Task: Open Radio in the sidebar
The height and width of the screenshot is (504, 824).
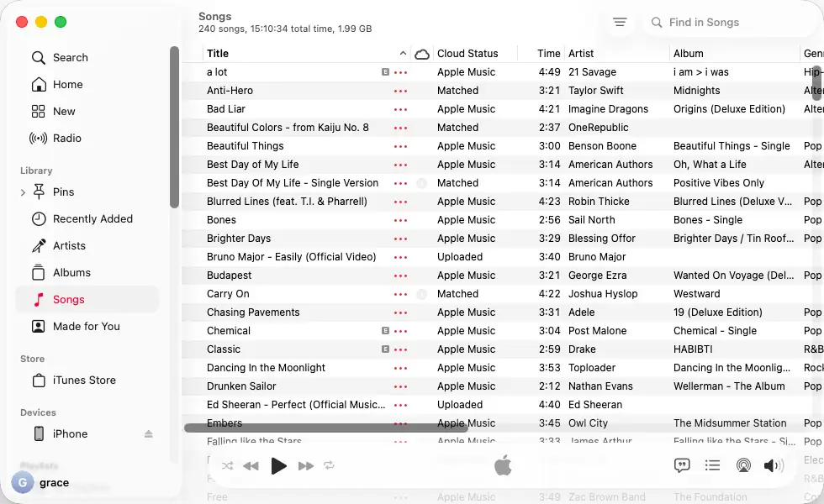Action: [x=66, y=138]
